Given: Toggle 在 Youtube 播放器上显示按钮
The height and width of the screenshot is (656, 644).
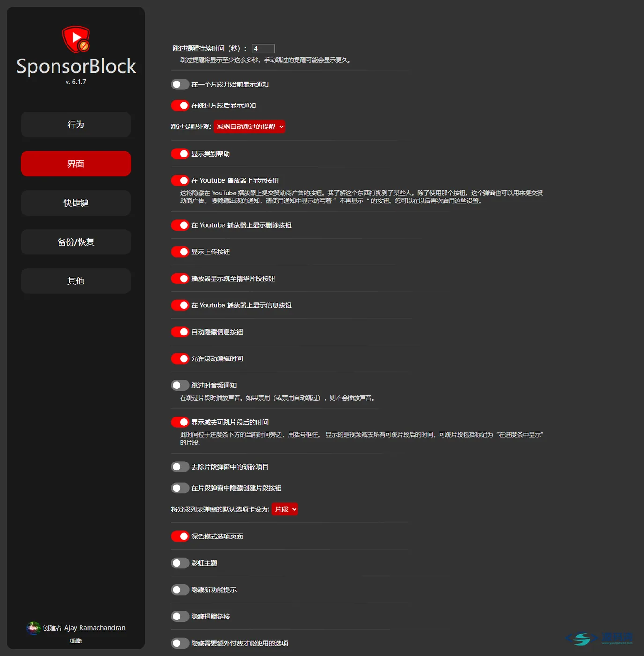Looking at the screenshot, I should 180,180.
